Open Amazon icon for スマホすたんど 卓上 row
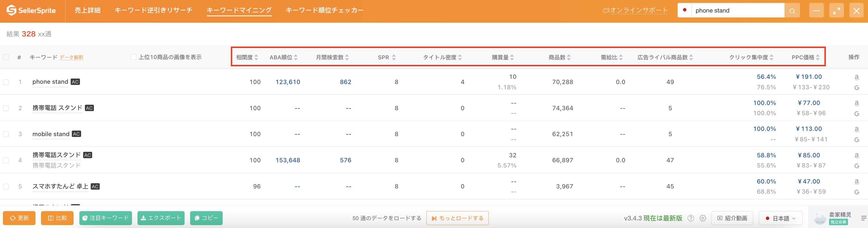Viewport: 868px width, 228px height. click(x=857, y=181)
